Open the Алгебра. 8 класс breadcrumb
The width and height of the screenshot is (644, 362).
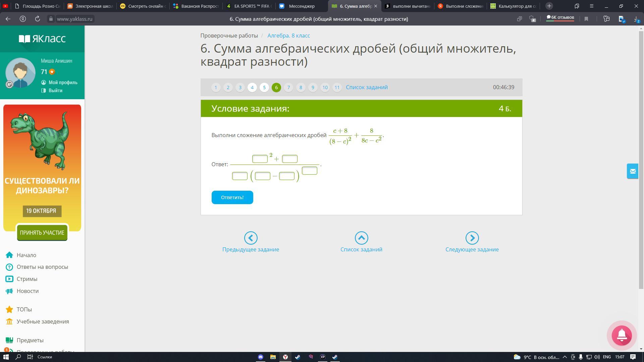pyautogui.click(x=288, y=36)
